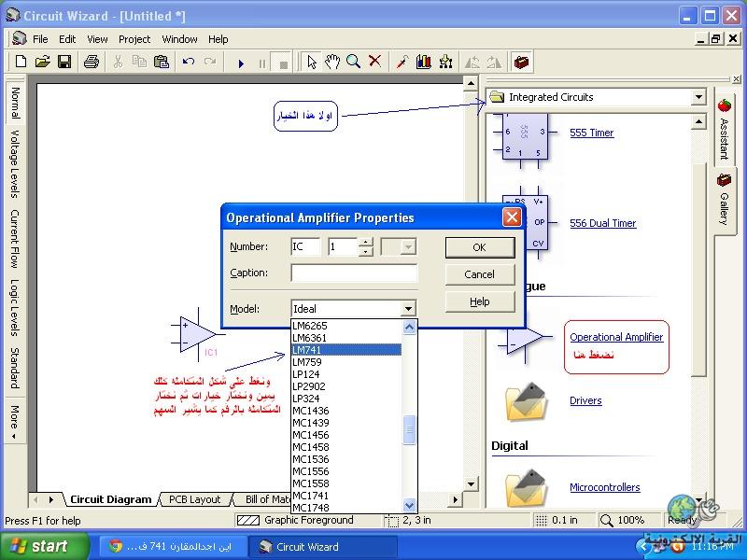
Task: Click the IC prefix input field
Action: 305,246
